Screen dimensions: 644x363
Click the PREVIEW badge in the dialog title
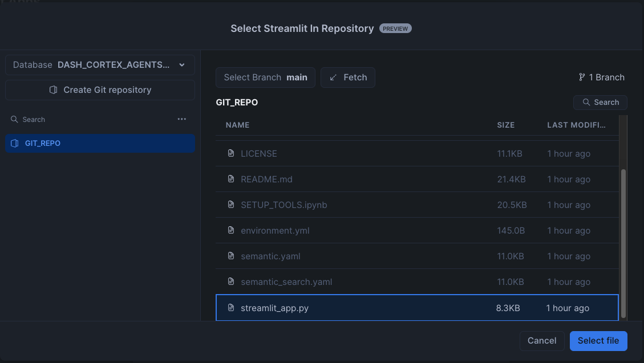pos(395,28)
